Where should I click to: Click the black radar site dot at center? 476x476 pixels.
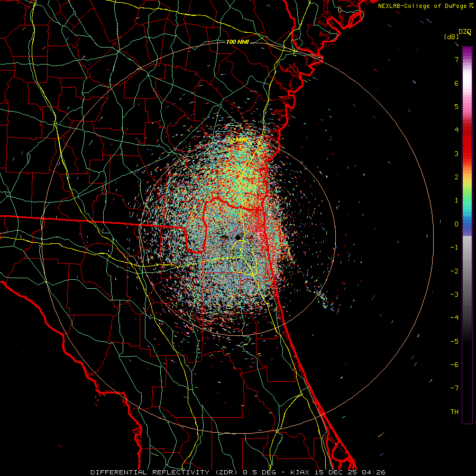(x=237, y=237)
